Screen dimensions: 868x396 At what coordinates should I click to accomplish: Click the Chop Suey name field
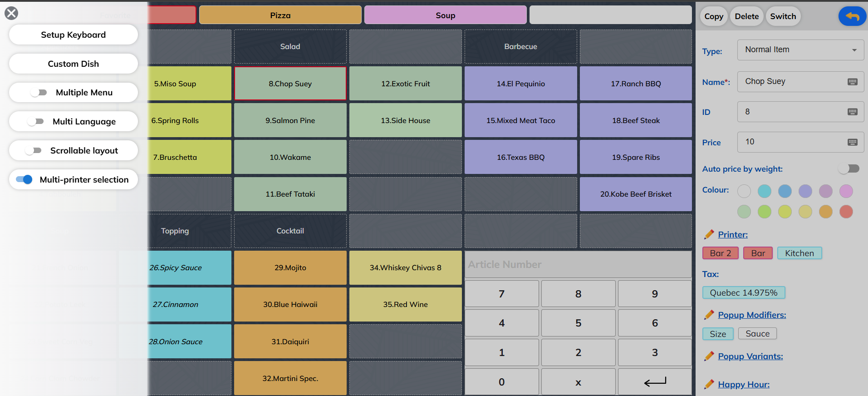tap(800, 82)
